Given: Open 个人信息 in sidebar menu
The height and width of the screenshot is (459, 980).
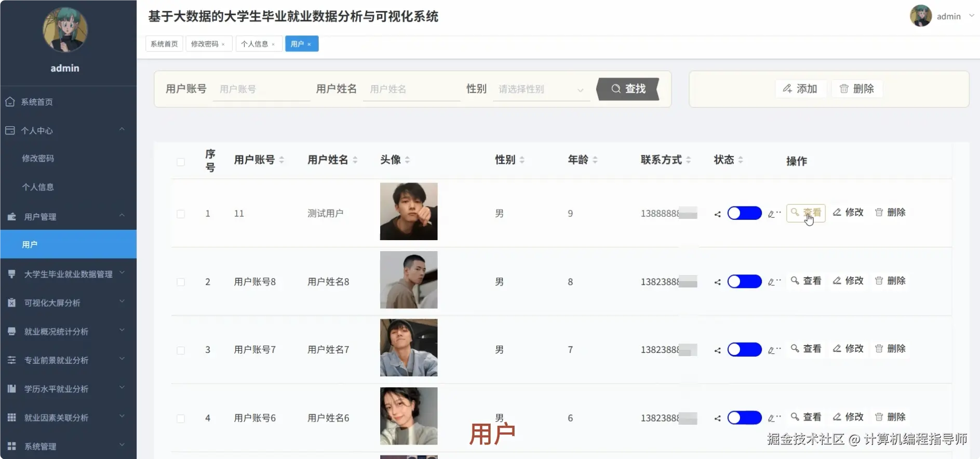Looking at the screenshot, I should coord(38,187).
